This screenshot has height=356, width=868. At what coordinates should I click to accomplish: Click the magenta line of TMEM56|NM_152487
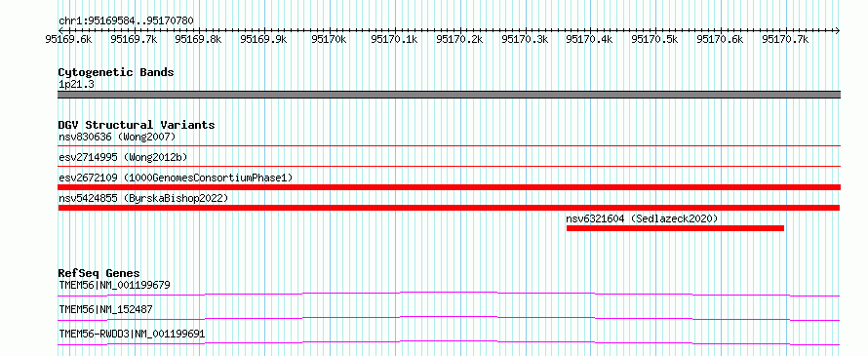[449, 318]
